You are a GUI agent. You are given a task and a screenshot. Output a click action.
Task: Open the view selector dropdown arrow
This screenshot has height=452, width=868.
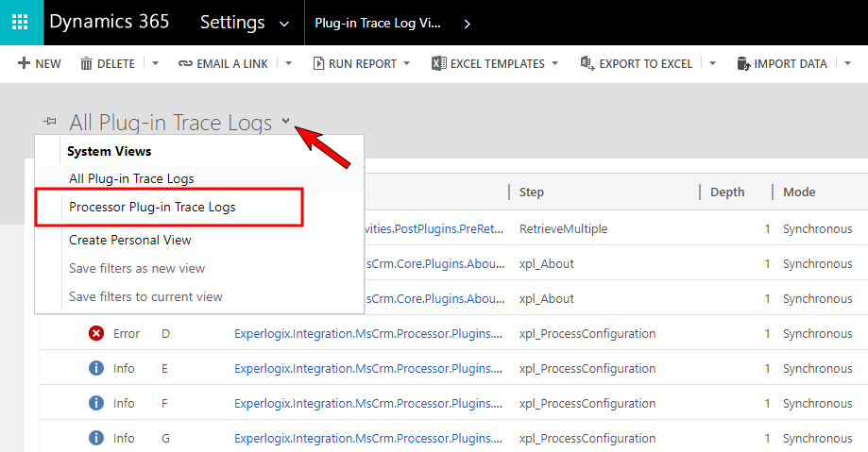tap(285, 120)
